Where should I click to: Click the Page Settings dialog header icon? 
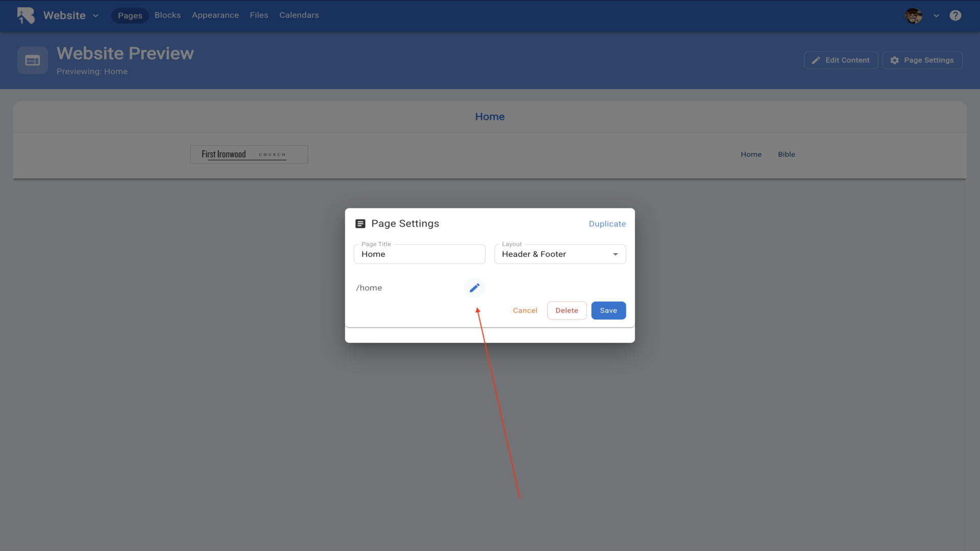pyautogui.click(x=360, y=223)
